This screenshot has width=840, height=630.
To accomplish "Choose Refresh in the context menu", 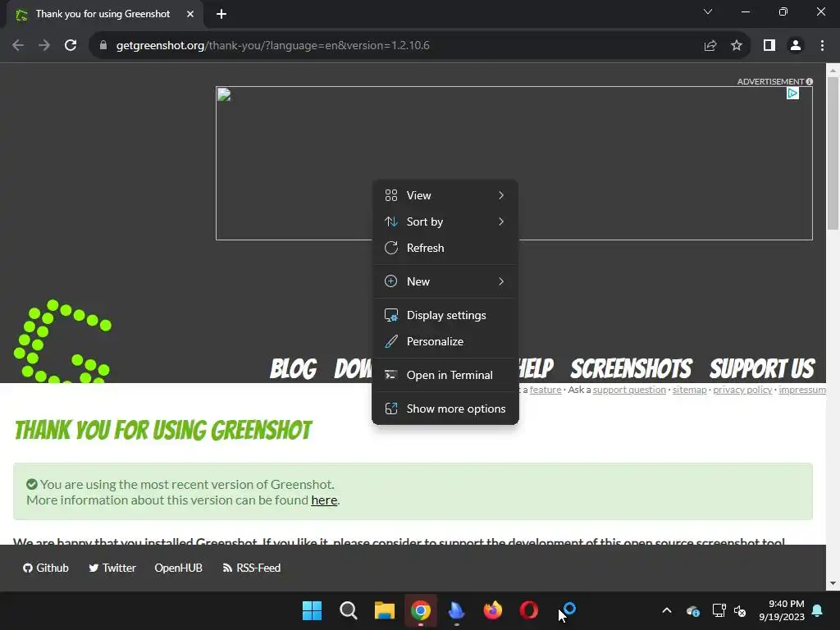I will coord(445,248).
